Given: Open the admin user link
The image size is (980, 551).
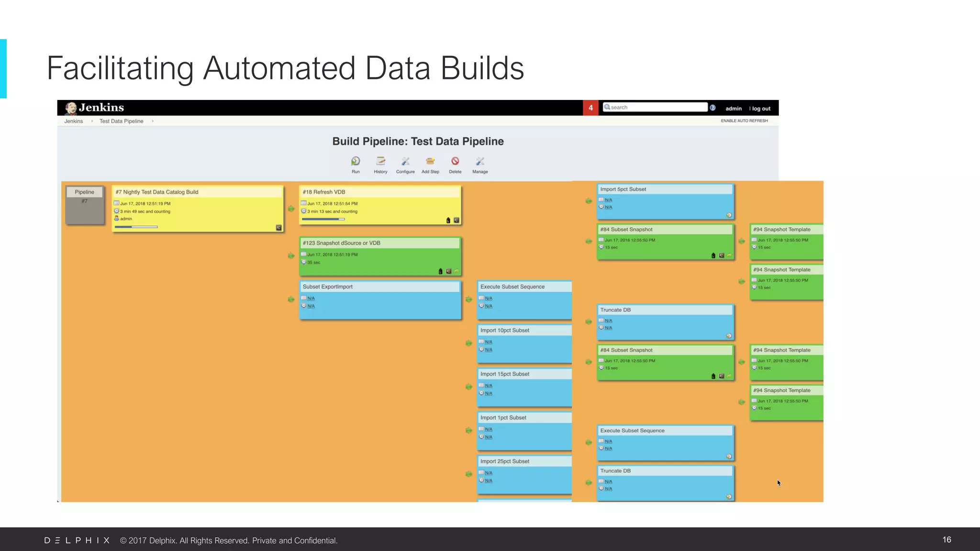Looking at the screenshot, I should [x=733, y=109].
